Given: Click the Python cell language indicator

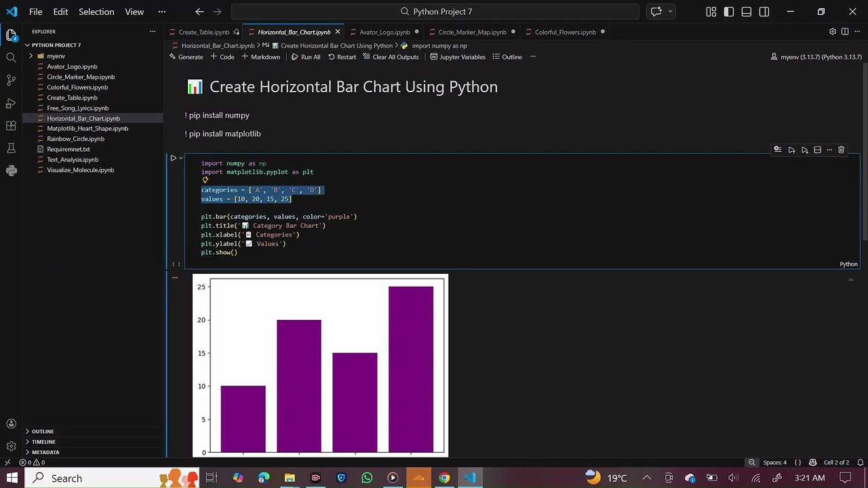Looking at the screenshot, I should pyautogui.click(x=848, y=264).
